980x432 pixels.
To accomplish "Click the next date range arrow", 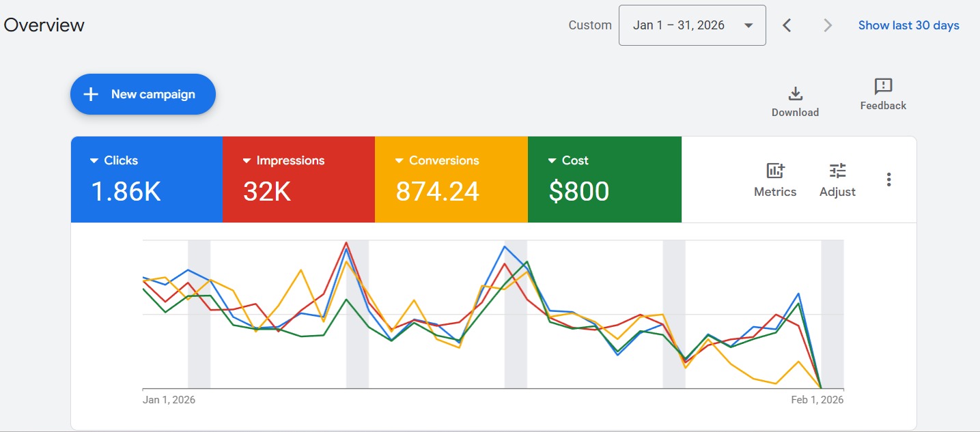I will [828, 26].
